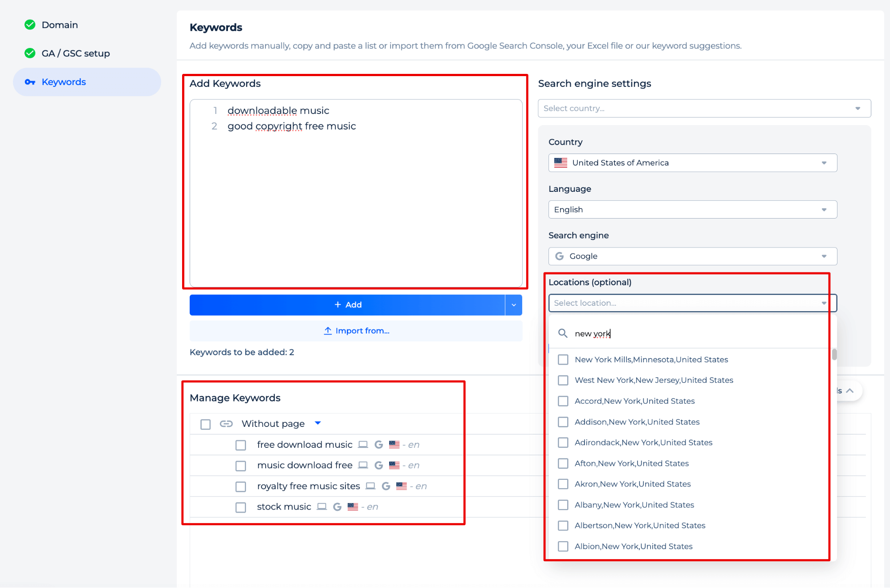The height and width of the screenshot is (588, 890).
Task: Click the Google icon beside stock music
Action: (x=337, y=507)
